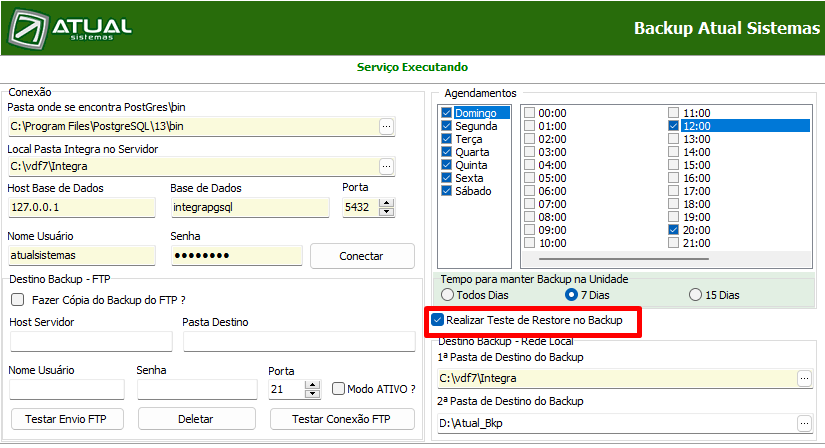
Task: Enable Modo ATIVO for FTP
Action: tap(338, 389)
